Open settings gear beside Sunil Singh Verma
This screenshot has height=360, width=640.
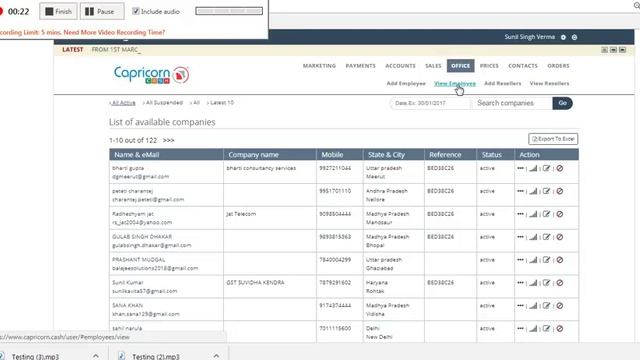point(574,37)
